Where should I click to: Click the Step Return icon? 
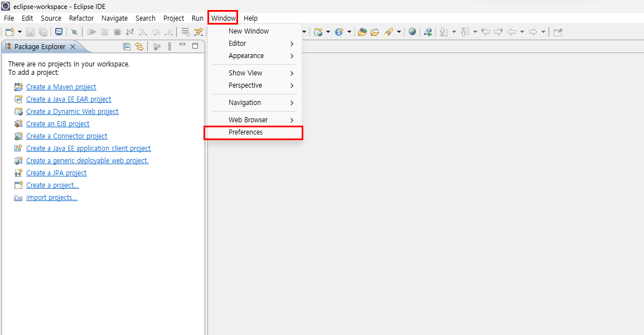point(169,32)
